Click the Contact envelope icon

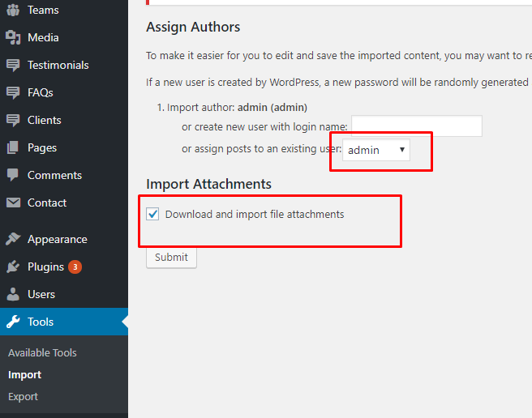pyautogui.click(x=13, y=203)
